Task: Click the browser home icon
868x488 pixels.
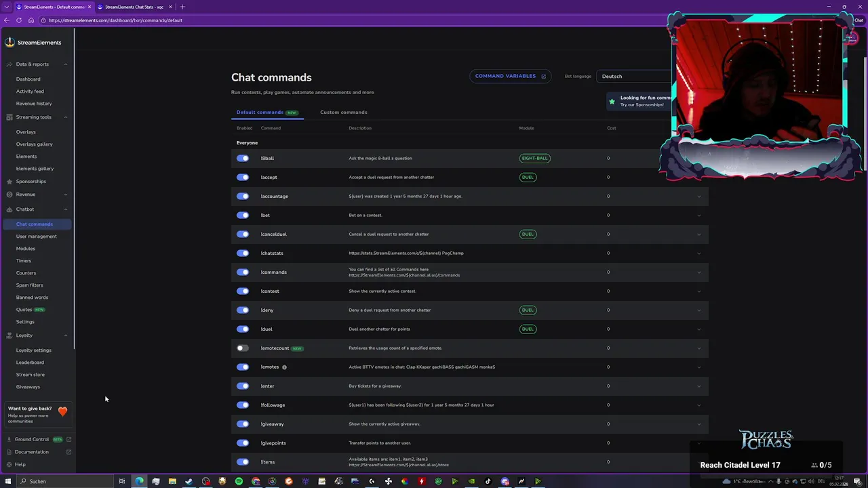Action: point(31,20)
